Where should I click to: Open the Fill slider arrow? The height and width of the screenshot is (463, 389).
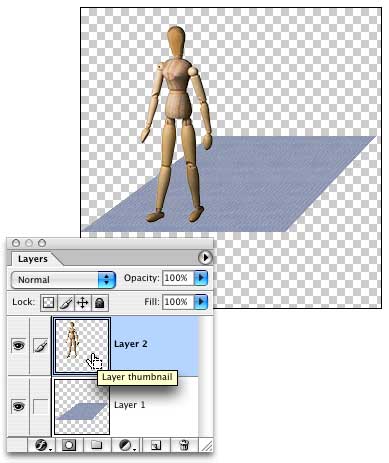(201, 302)
